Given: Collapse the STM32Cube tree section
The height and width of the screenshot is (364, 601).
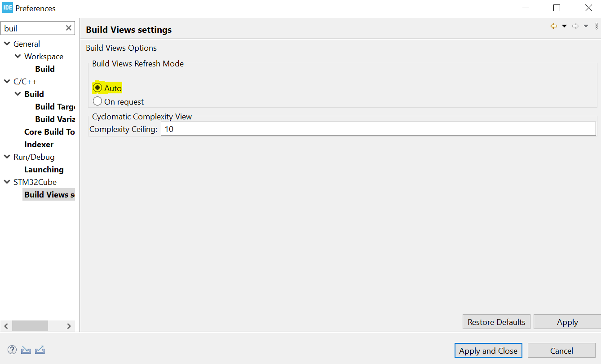Looking at the screenshot, I should click(x=6, y=182).
